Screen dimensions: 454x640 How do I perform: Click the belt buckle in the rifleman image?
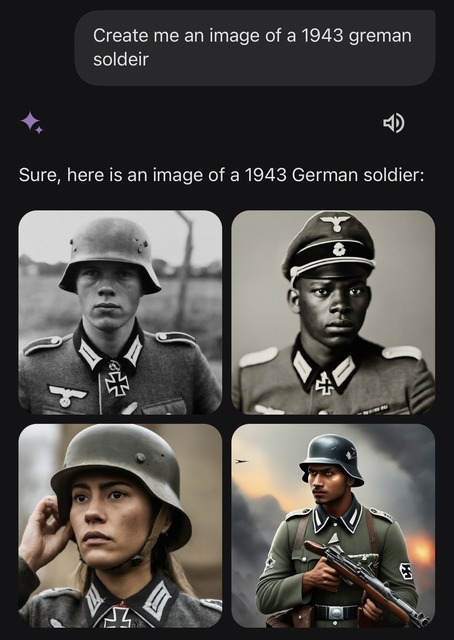337,612
